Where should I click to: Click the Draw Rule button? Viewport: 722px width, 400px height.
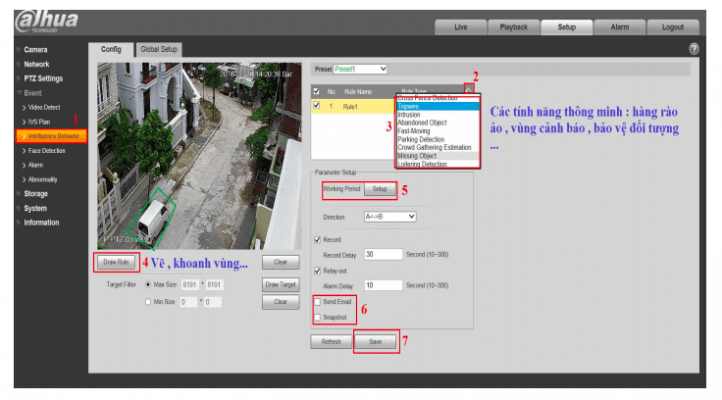117,262
